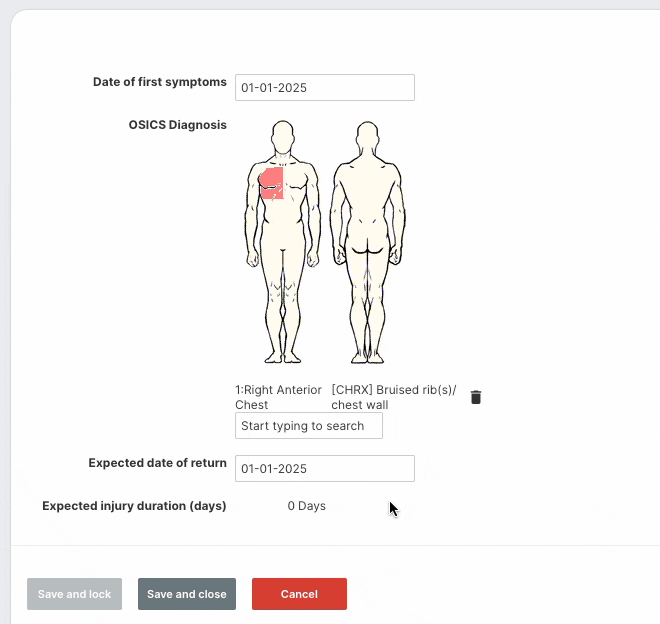Select the head on the back body figure

click(x=367, y=136)
